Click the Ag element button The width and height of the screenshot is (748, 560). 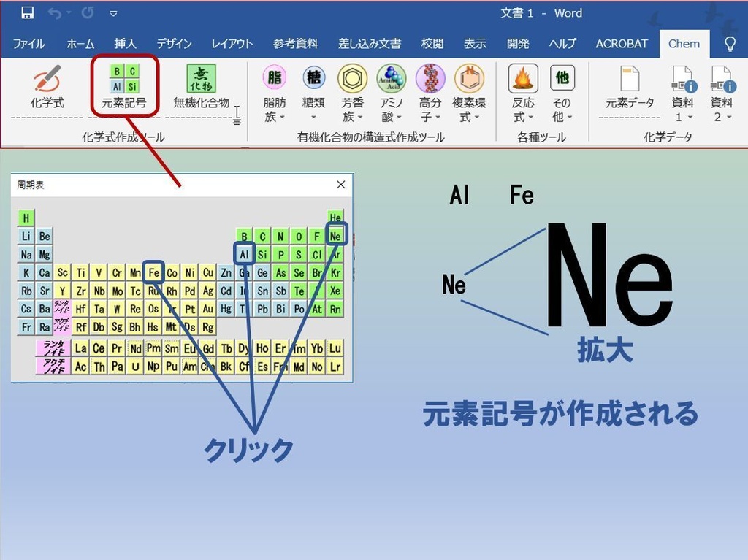[208, 291]
